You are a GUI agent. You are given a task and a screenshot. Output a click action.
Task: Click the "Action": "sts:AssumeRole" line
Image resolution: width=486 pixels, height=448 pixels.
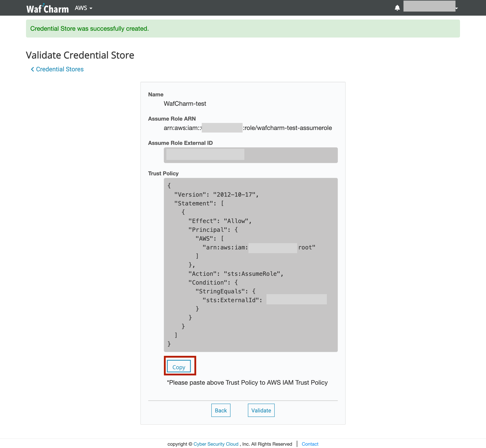click(x=236, y=274)
